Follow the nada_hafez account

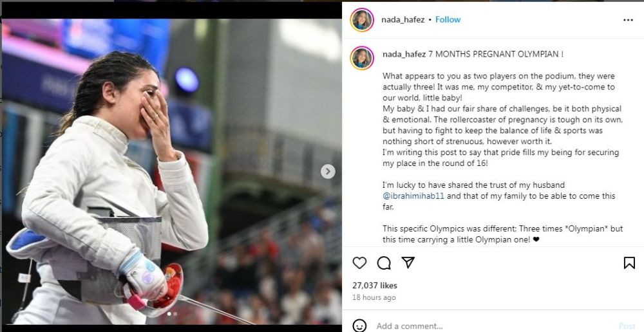pyautogui.click(x=448, y=20)
